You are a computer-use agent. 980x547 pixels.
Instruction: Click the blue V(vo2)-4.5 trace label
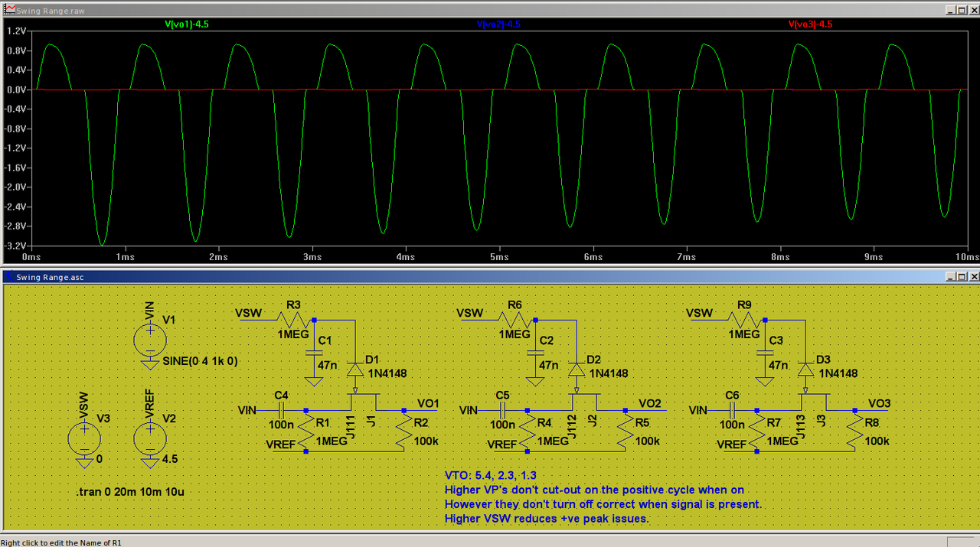tap(498, 24)
